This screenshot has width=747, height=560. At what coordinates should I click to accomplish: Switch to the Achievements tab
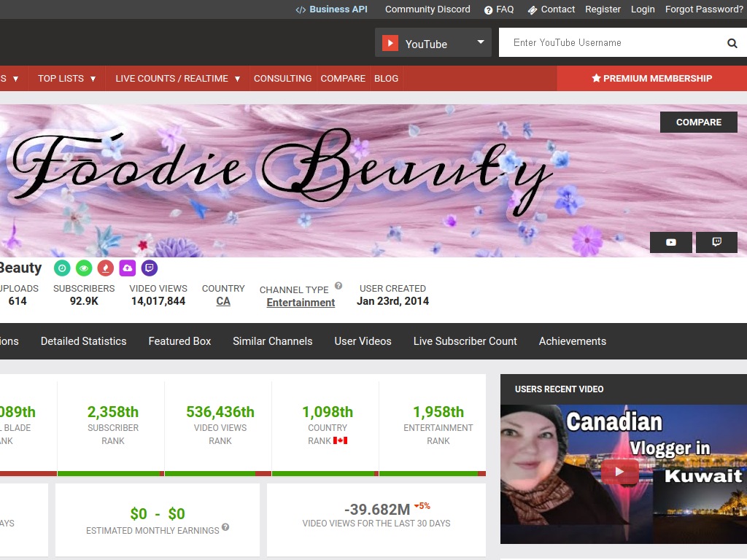573,341
